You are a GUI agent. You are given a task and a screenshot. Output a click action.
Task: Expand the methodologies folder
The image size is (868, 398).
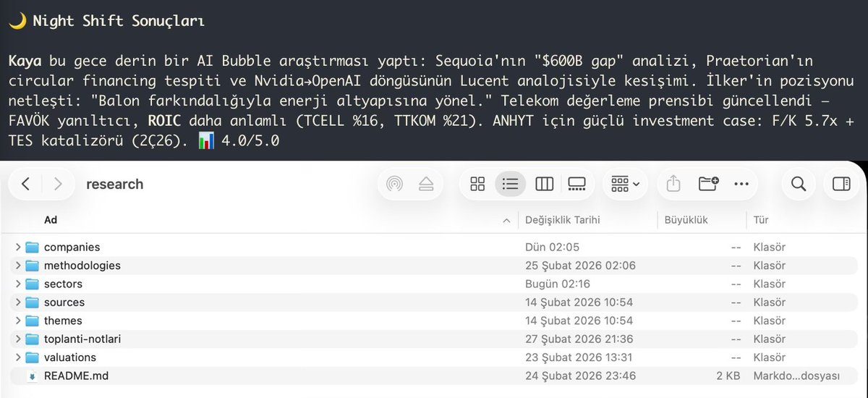18,266
